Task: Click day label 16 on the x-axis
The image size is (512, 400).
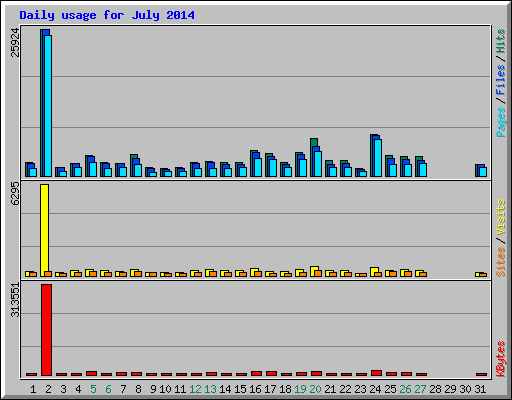Action: tap(255, 389)
